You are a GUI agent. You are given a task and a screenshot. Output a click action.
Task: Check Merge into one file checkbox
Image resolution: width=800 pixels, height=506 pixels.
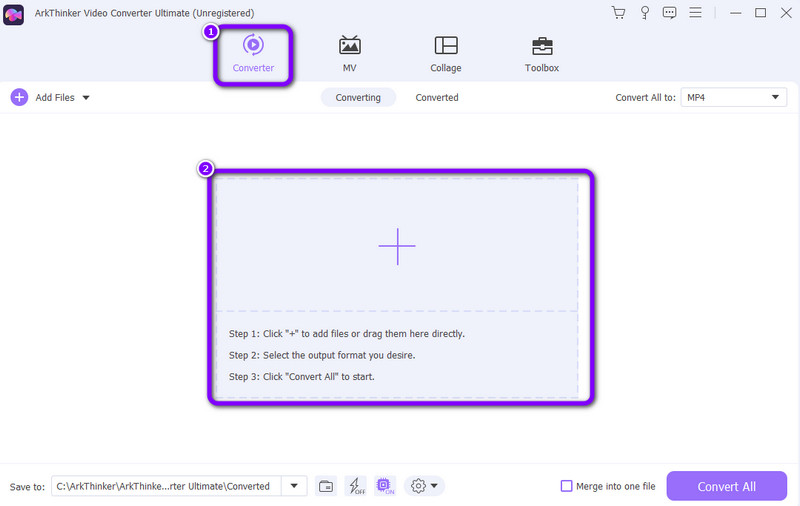click(566, 486)
